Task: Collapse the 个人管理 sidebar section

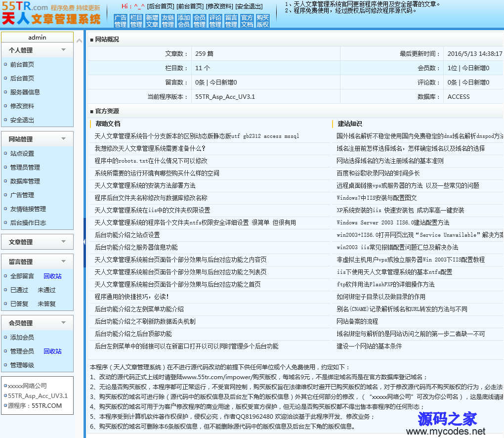Action: coord(37,50)
